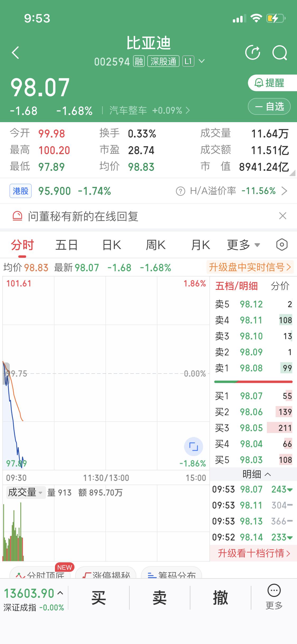Open the 成交量 indicator dropdown

pos(26,493)
